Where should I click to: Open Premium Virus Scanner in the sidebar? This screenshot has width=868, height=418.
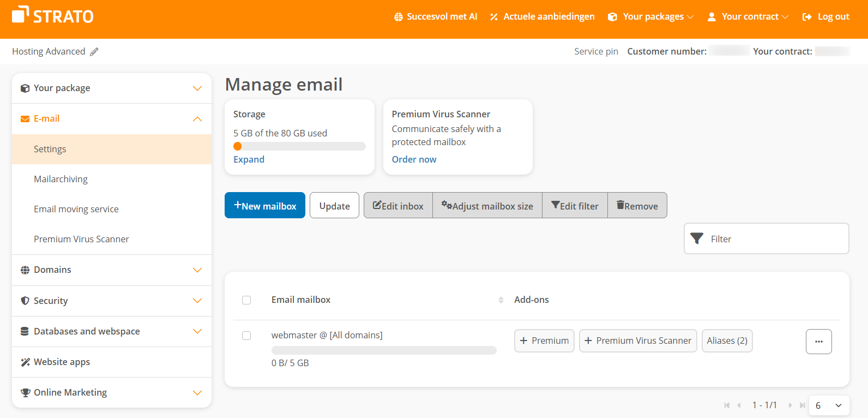(x=112, y=239)
